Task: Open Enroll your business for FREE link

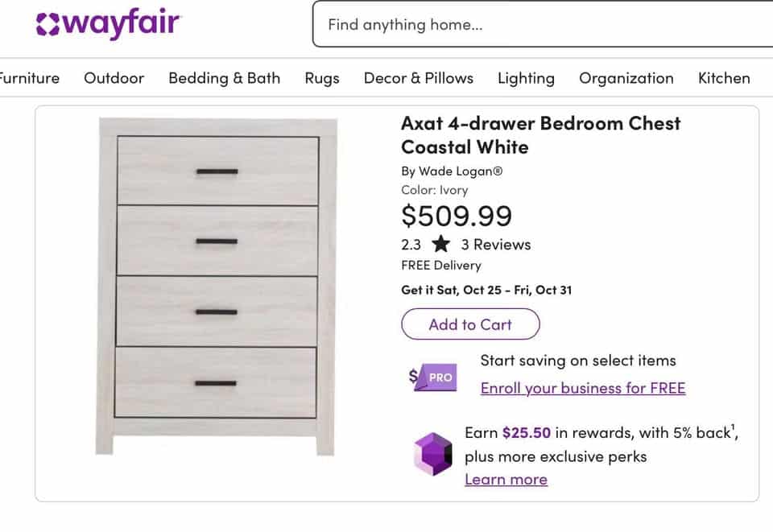Action: point(582,388)
